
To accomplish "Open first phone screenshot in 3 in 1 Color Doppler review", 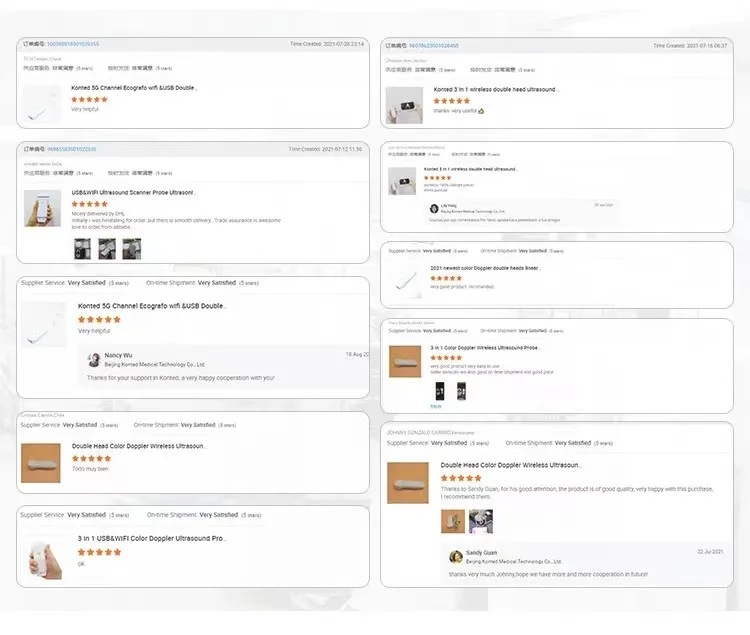I will 437,391.
